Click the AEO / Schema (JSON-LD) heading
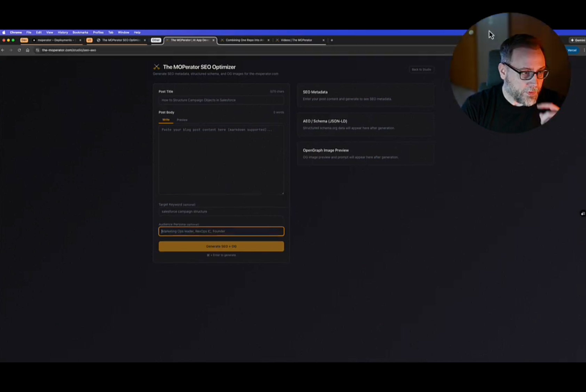 (x=325, y=121)
